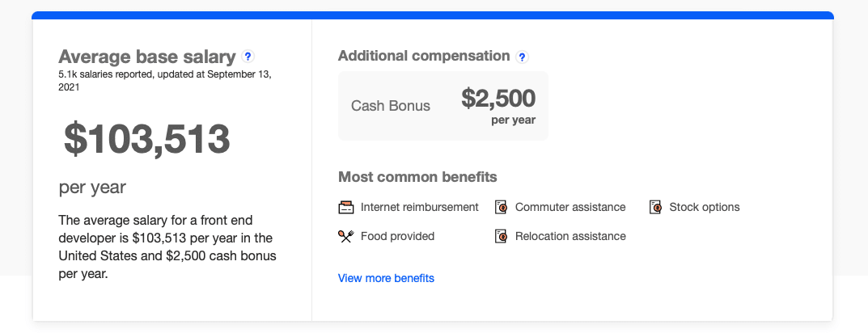Open the View more benefits link
Image resolution: width=868 pixels, height=333 pixels.
[386, 278]
